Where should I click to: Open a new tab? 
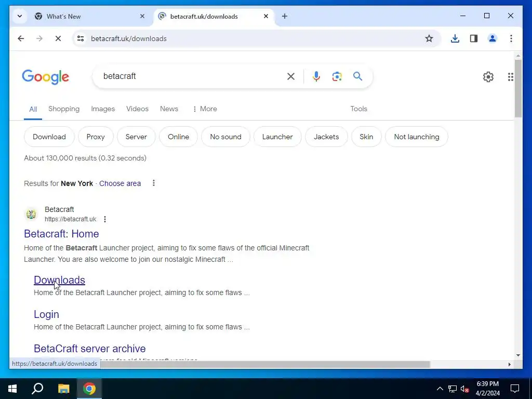[x=285, y=16]
